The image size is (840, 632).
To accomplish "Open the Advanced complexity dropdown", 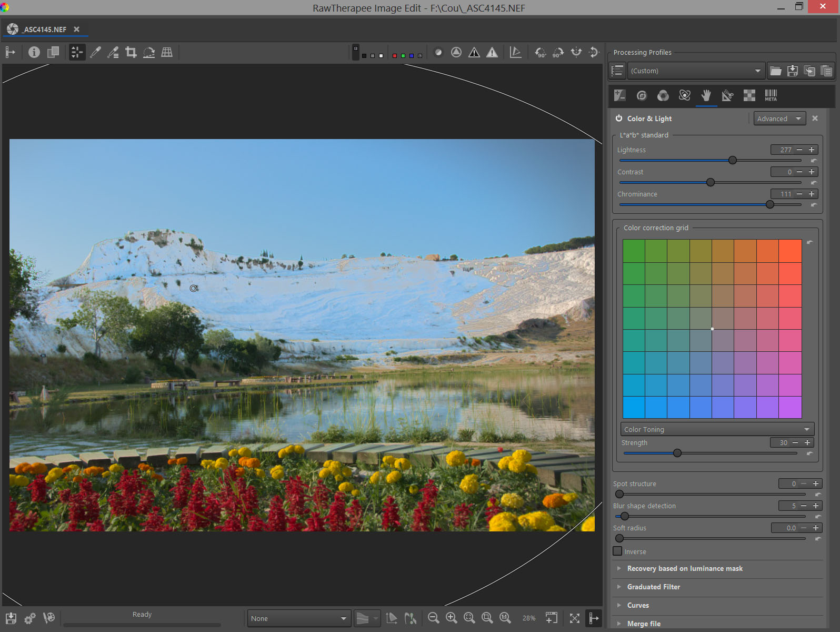I will click(x=779, y=118).
